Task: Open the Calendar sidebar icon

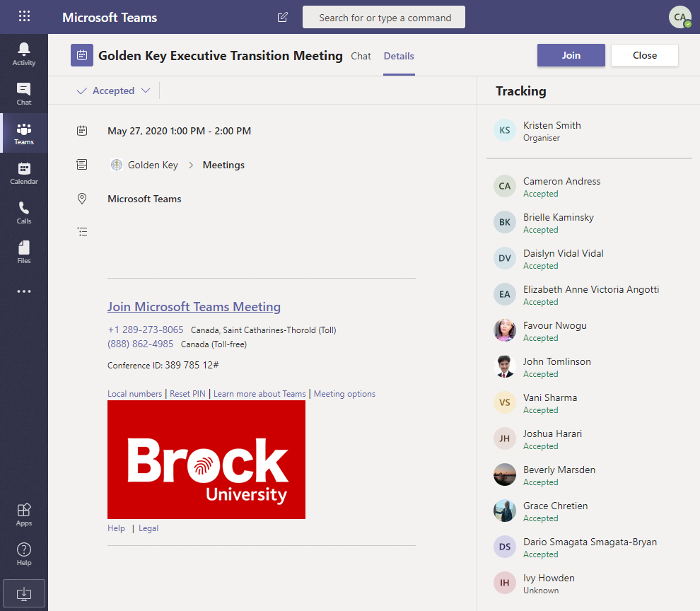Action: 24,173
